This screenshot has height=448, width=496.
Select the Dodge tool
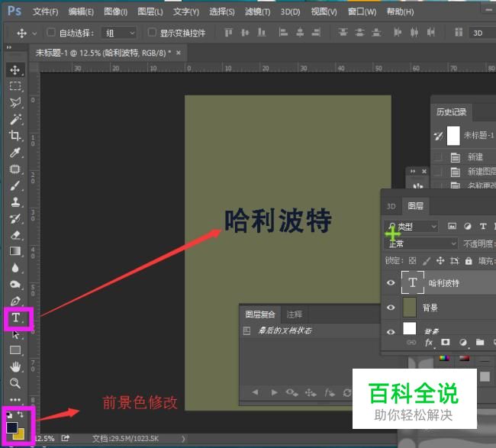14,285
